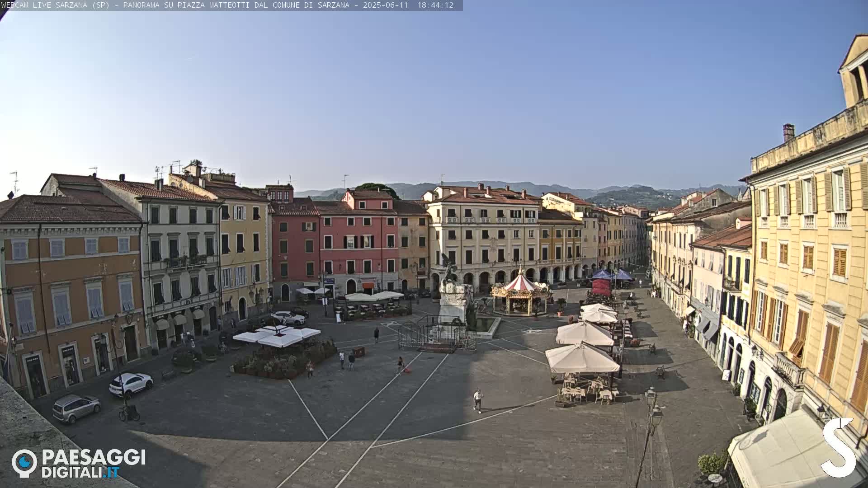The image size is (868, 488).
Task: Click the white S logo
Action: pyautogui.click(x=838, y=447)
